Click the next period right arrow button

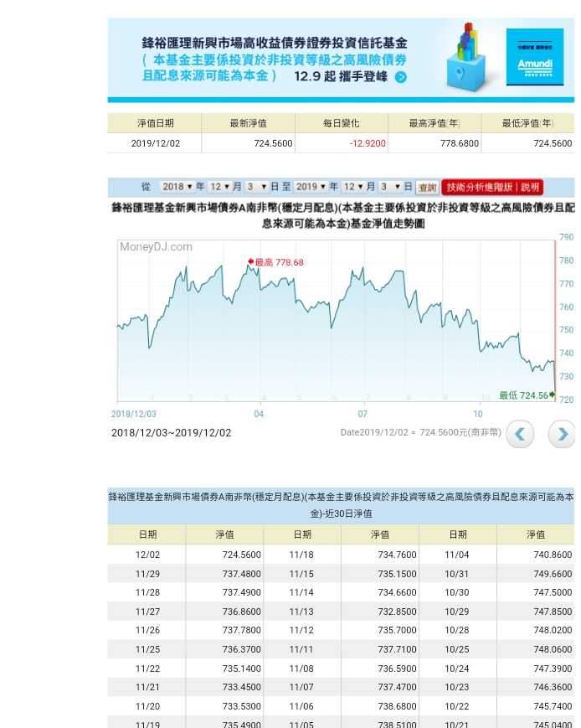click(562, 434)
